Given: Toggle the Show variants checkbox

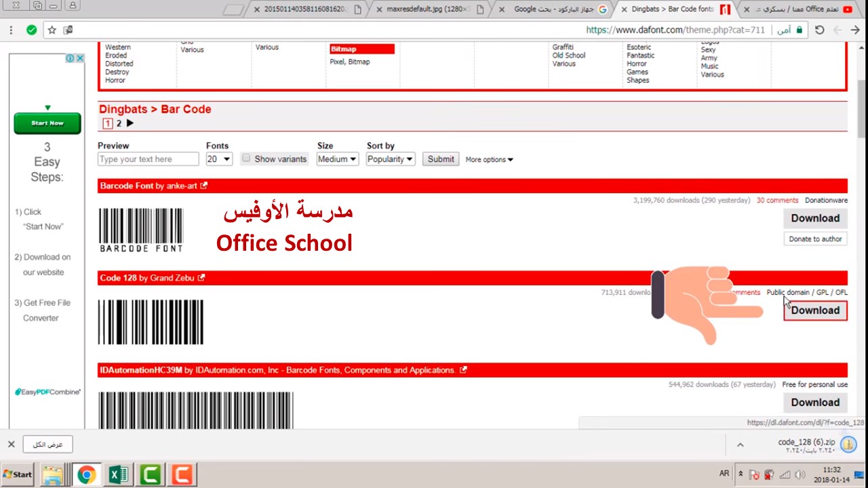Looking at the screenshot, I should [246, 159].
